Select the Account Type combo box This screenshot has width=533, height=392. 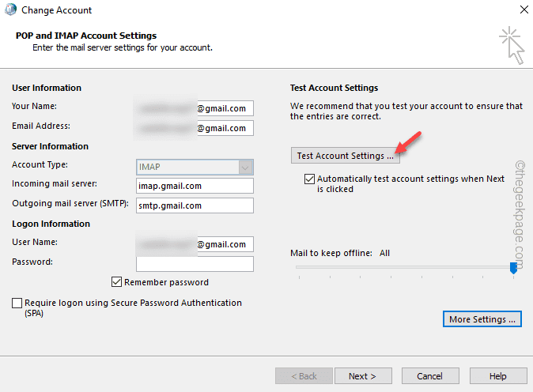[x=195, y=167]
